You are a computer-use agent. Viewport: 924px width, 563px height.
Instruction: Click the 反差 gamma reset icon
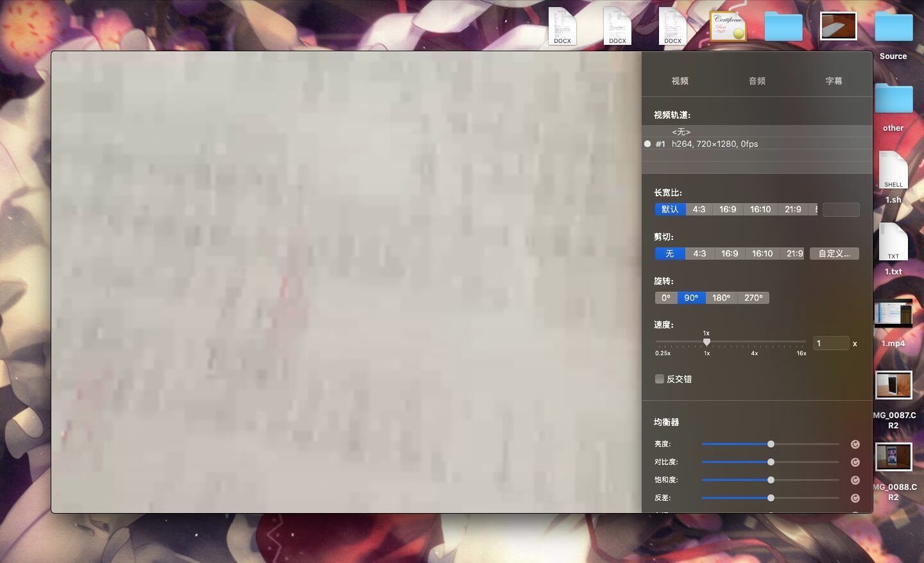click(855, 498)
